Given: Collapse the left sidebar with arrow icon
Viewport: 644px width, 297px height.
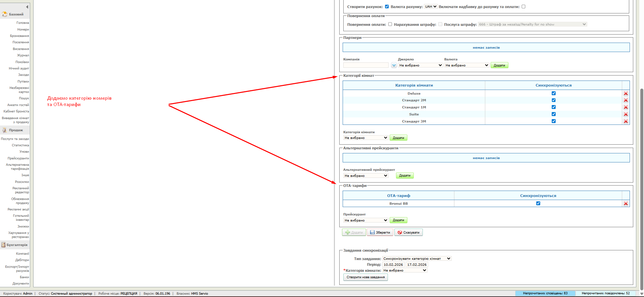Looking at the screenshot, I should pyautogui.click(x=27, y=7).
